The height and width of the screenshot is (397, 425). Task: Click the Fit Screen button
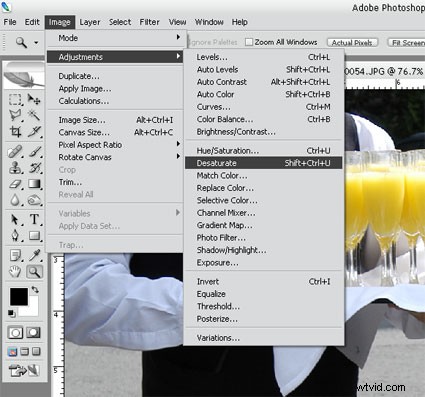406,43
